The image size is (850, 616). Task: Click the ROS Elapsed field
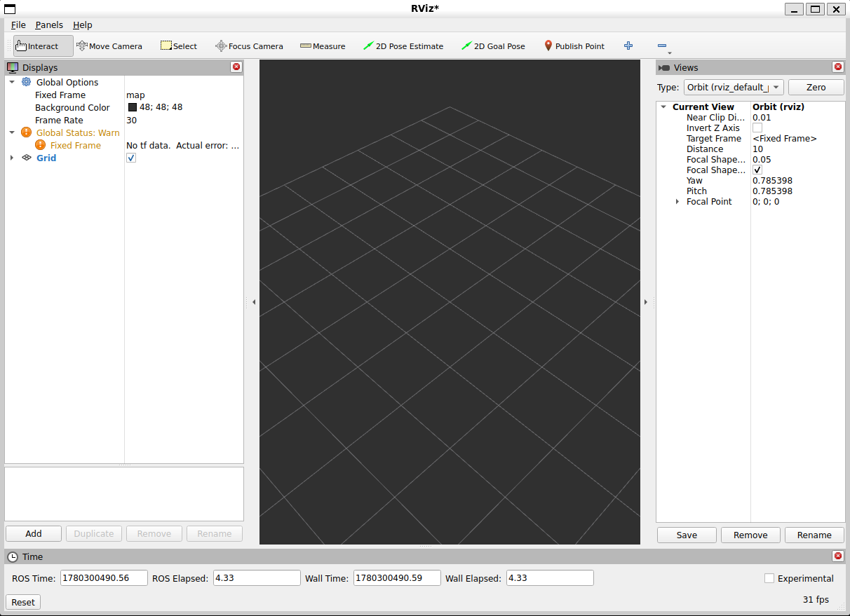pyautogui.click(x=257, y=578)
